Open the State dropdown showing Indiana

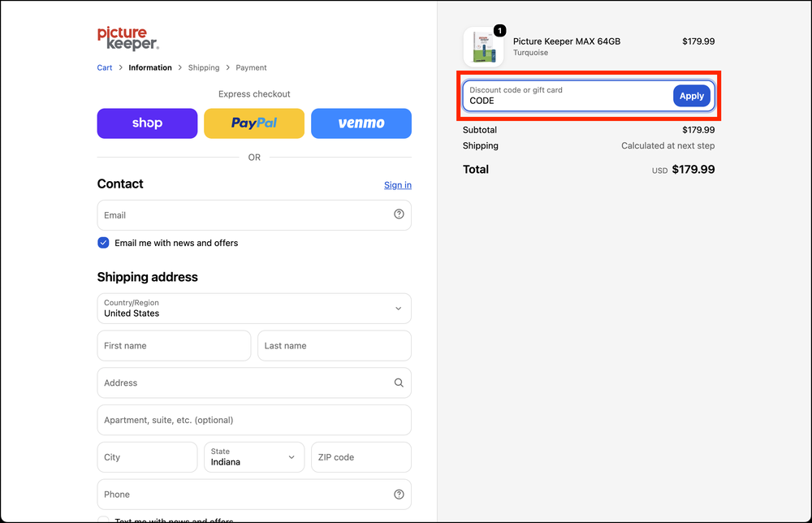(254, 457)
